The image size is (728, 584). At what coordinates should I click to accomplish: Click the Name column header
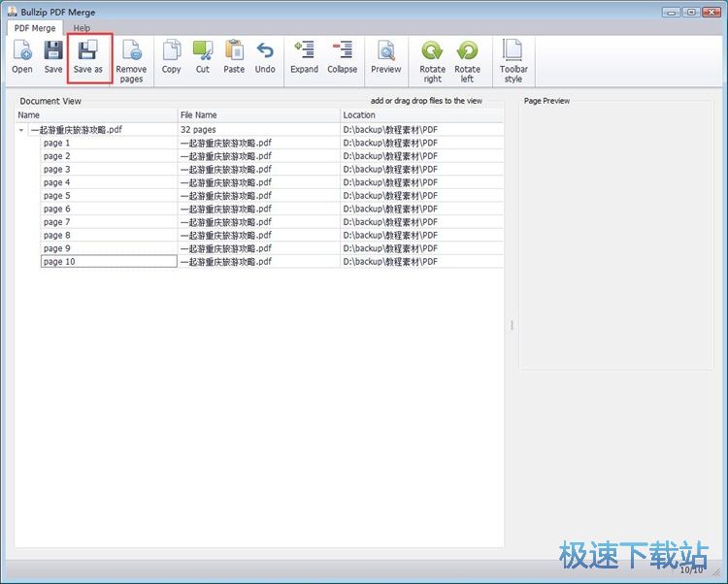[x=96, y=115]
